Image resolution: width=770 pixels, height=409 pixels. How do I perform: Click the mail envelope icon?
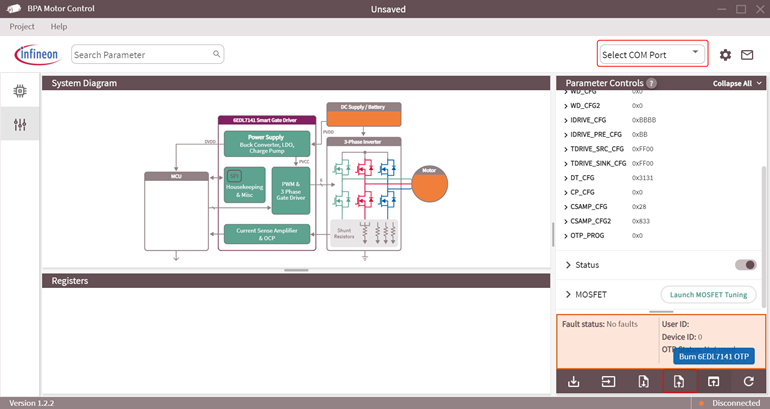[x=747, y=55]
